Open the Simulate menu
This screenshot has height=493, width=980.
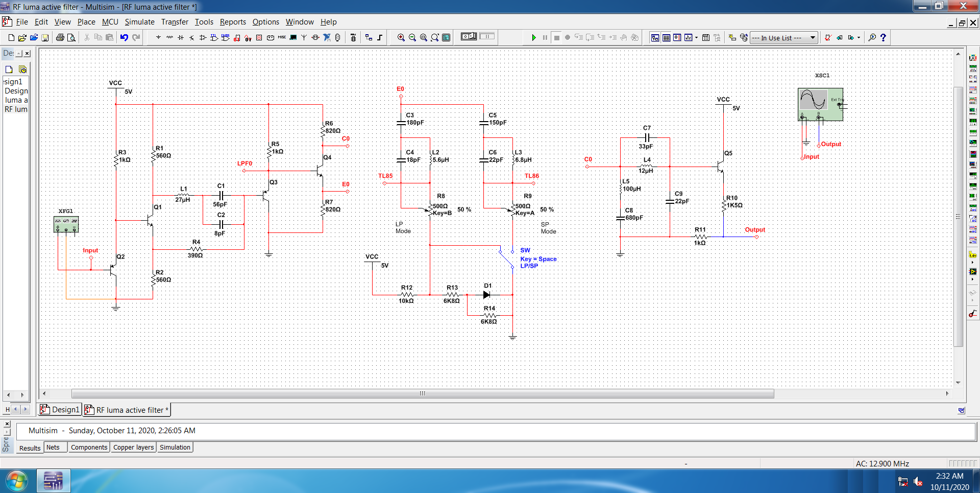139,22
